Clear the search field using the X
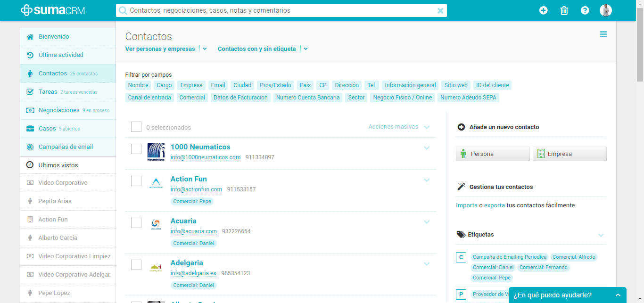Viewport: 644px width, 303px height. coord(440,10)
